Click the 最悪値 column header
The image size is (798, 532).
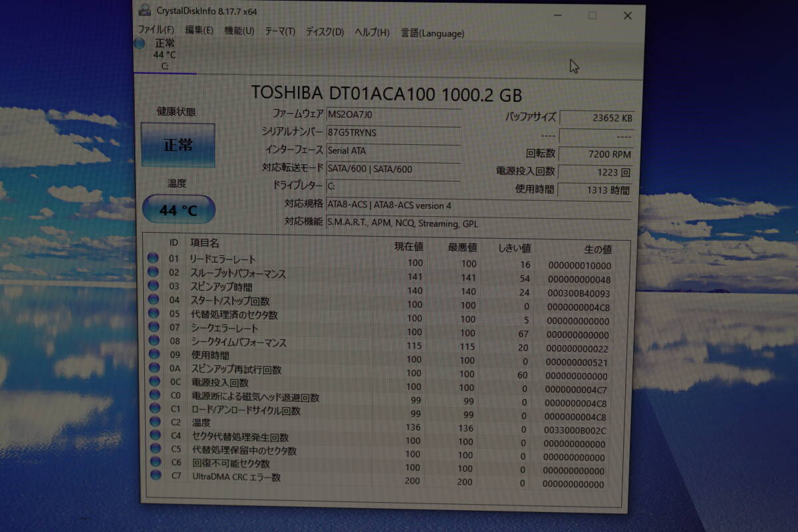pyautogui.click(x=462, y=247)
